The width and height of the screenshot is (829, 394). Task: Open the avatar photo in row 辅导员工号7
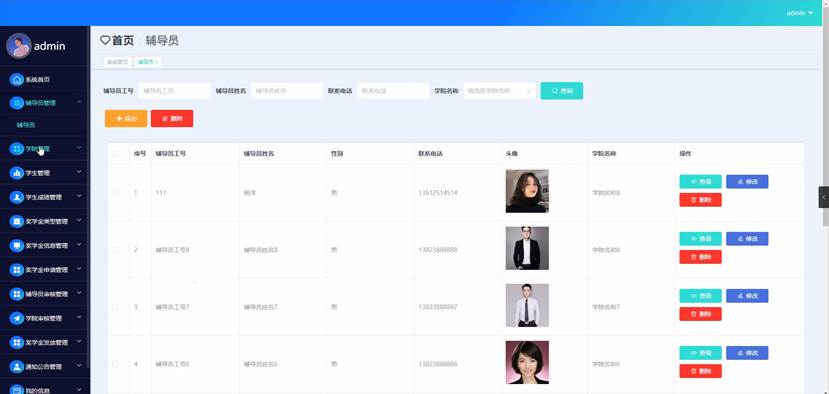[x=527, y=305]
